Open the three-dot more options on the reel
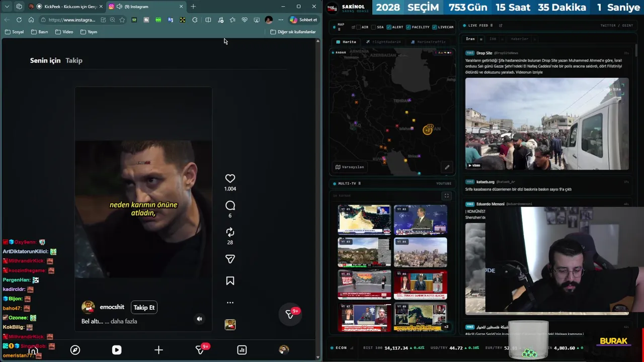Viewport: 644px width, 362px height. [x=230, y=303]
